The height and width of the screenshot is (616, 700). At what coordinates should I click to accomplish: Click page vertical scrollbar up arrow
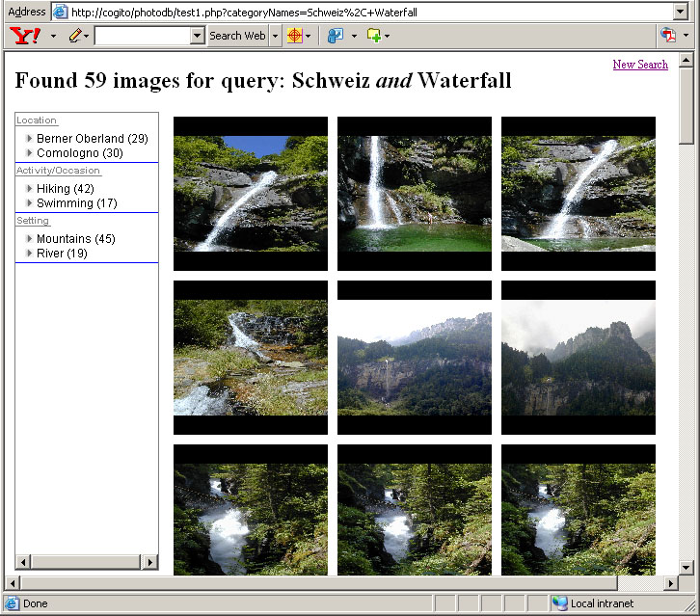coord(686,61)
